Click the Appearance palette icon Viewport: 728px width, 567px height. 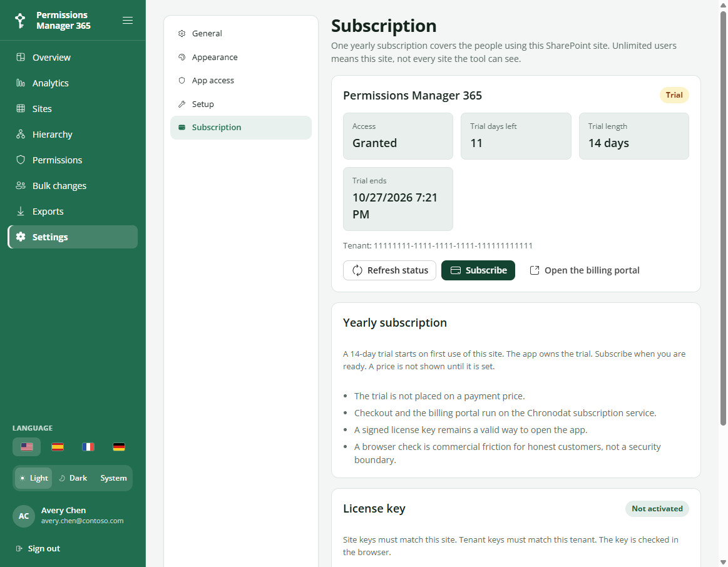182,57
